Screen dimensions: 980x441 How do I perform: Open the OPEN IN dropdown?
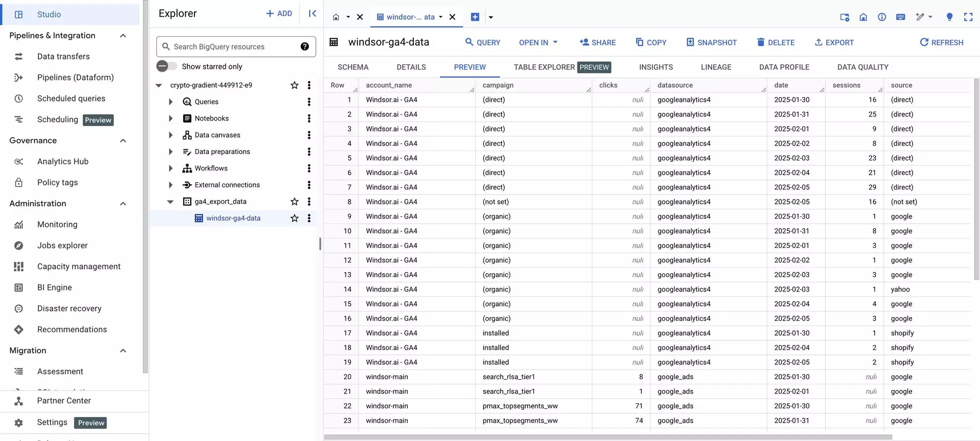[x=538, y=43]
